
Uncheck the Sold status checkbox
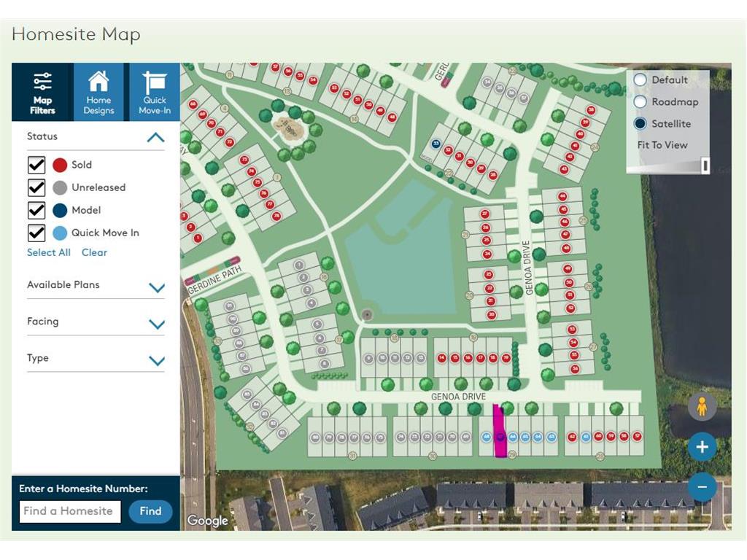coord(36,166)
